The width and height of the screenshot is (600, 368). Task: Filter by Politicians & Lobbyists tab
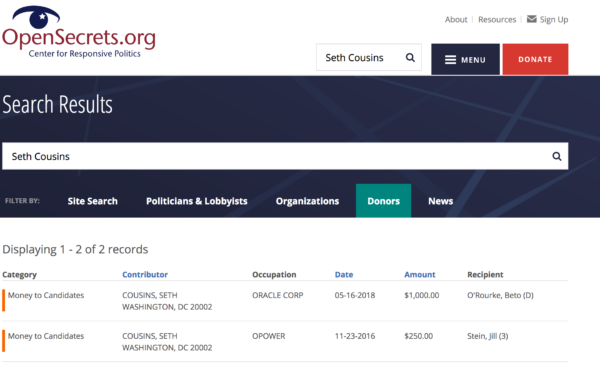click(197, 201)
